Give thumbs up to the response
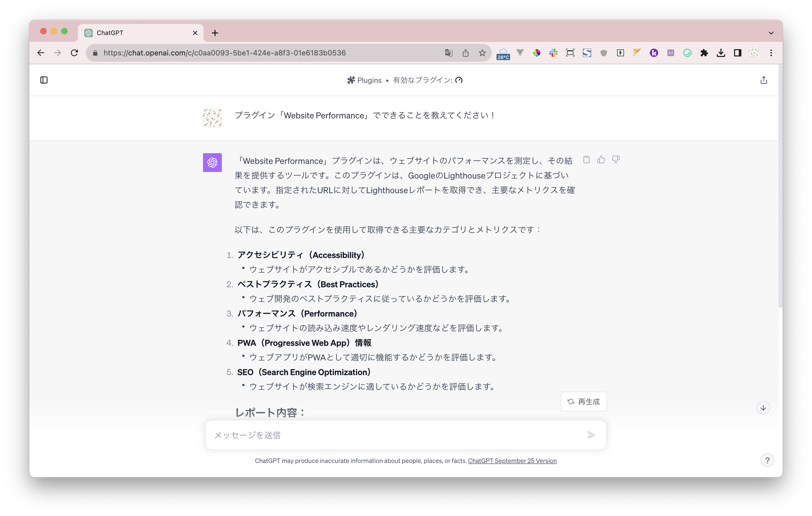Viewport: 812px width, 516px height. 601,160
